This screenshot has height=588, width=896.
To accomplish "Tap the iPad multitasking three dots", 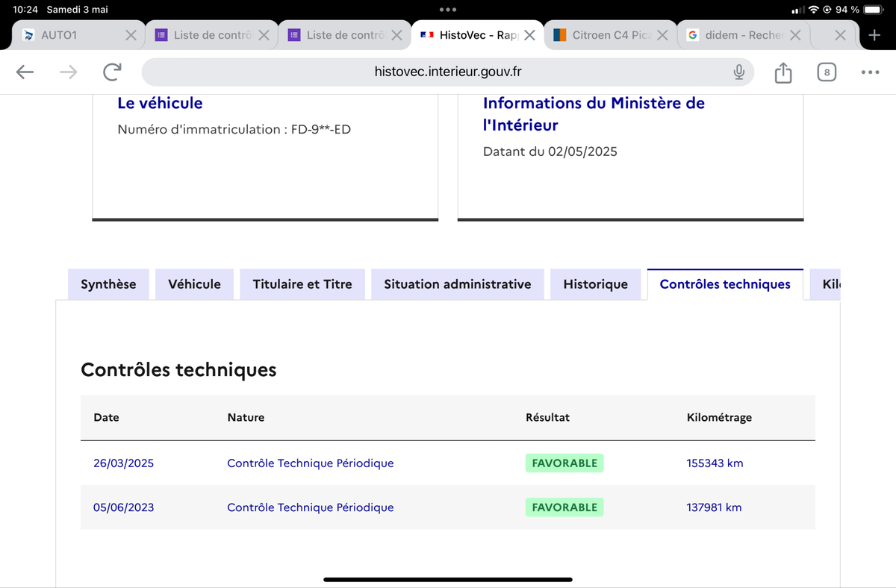I will (448, 10).
